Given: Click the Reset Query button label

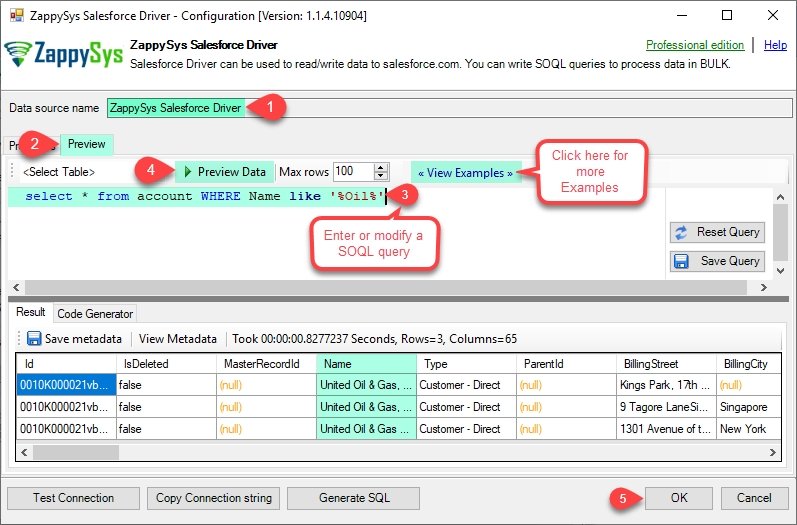Looking at the screenshot, I should pos(728,232).
